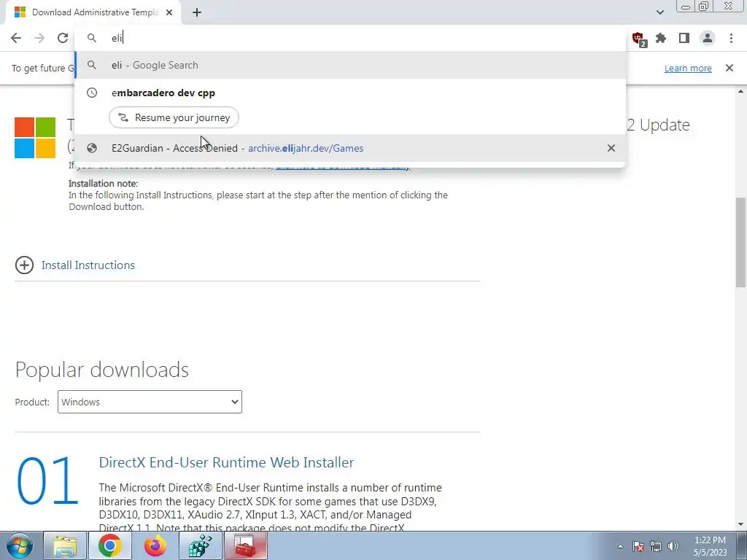Open DirectX End-User Runtime Web Installer link

[226, 462]
